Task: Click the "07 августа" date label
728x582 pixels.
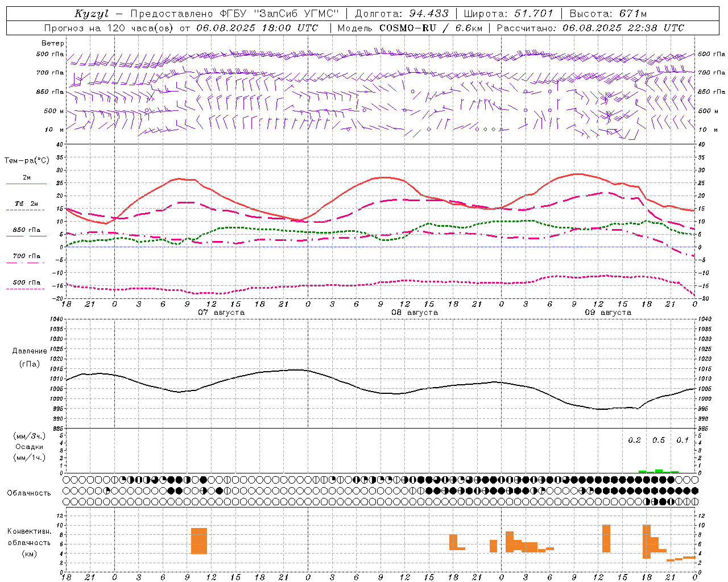Action: (221, 313)
